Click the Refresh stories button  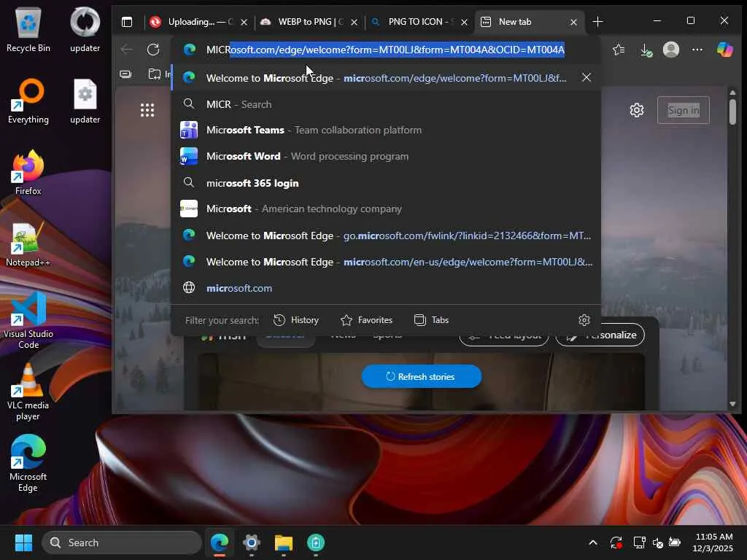click(x=421, y=376)
